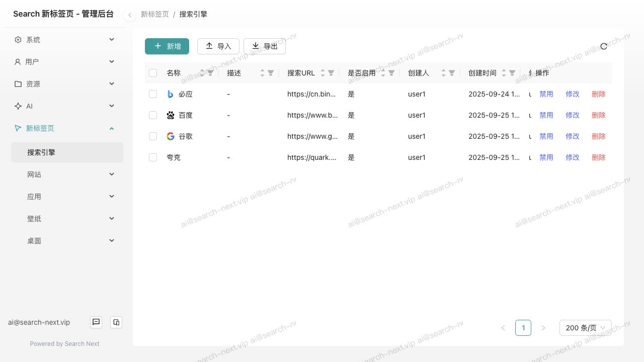Open filter for the 创建时间 column
644x362 pixels.
[x=512, y=73]
